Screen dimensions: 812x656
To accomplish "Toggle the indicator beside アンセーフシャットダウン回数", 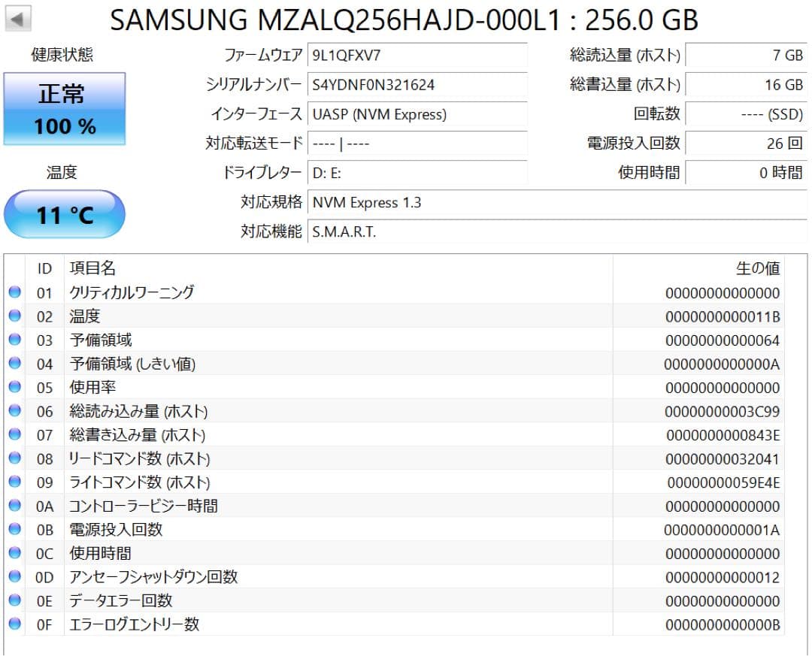I will tap(14, 577).
